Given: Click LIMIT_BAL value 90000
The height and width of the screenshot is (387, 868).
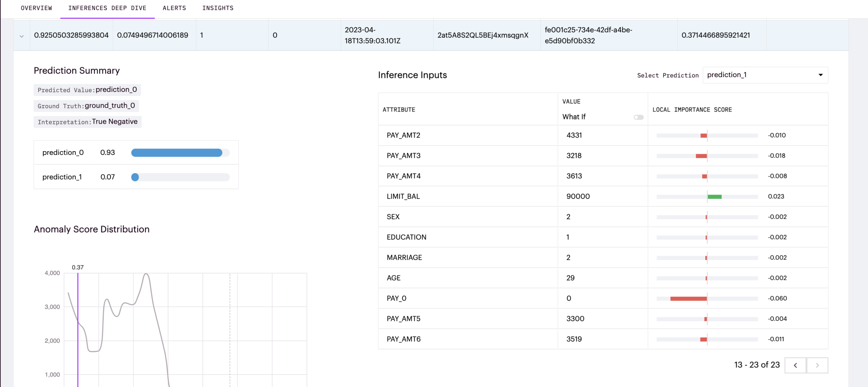Looking at the screenshot, I should tap(578, 197).
